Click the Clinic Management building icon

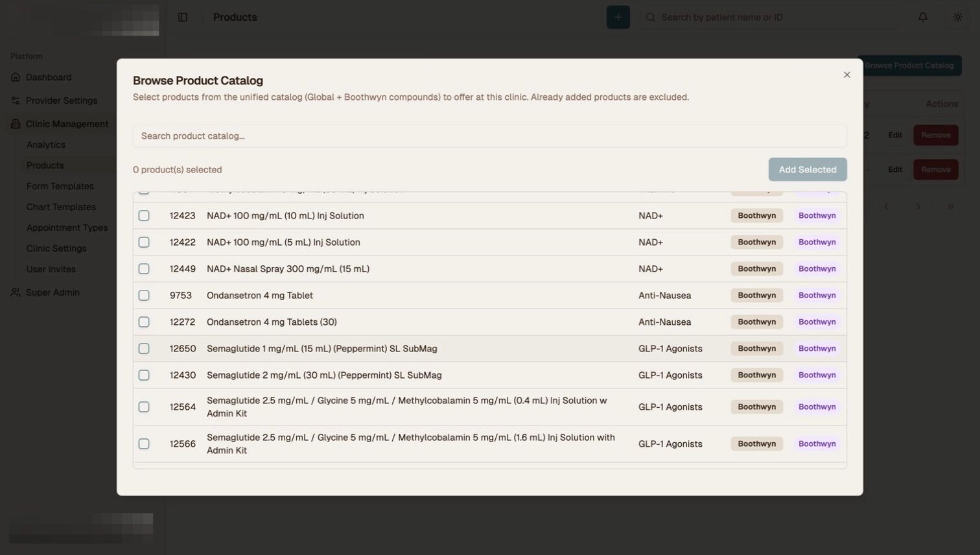click(x=16, y=124)
